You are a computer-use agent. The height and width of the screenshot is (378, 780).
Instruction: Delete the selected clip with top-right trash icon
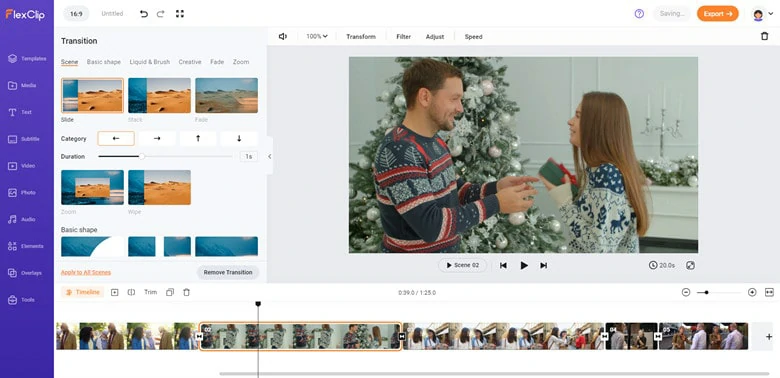tap(765, 36)
